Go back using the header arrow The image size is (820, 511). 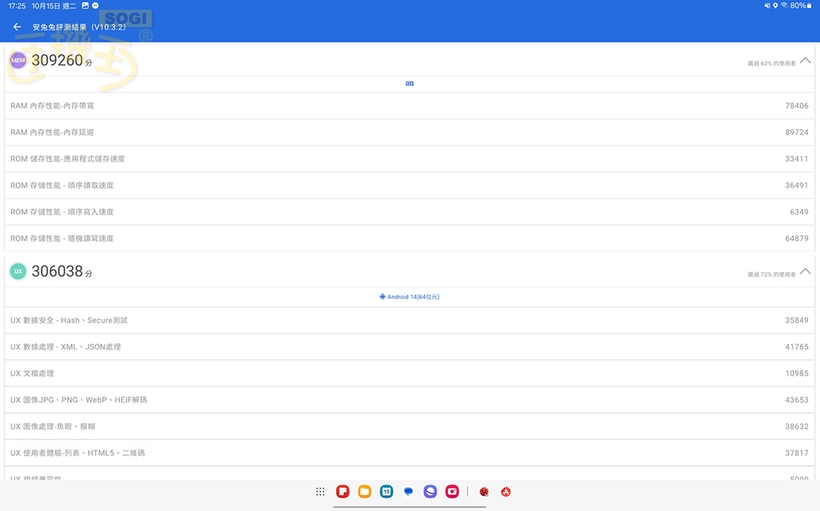17,27
